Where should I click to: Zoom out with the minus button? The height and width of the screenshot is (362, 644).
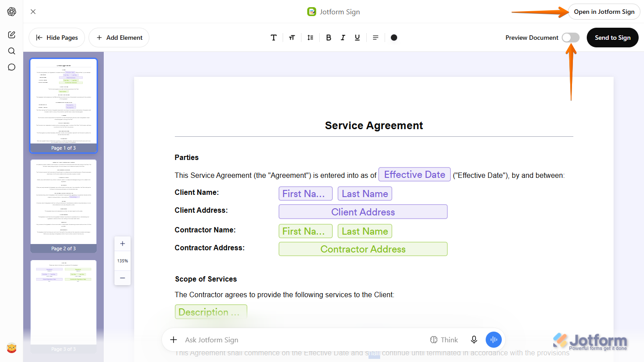pos(123,278)
